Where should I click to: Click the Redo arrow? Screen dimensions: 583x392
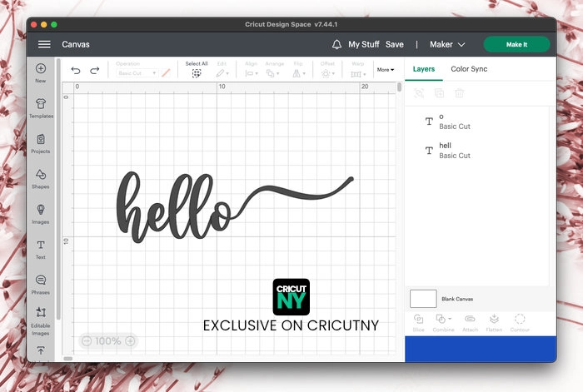tap(95, 70)
